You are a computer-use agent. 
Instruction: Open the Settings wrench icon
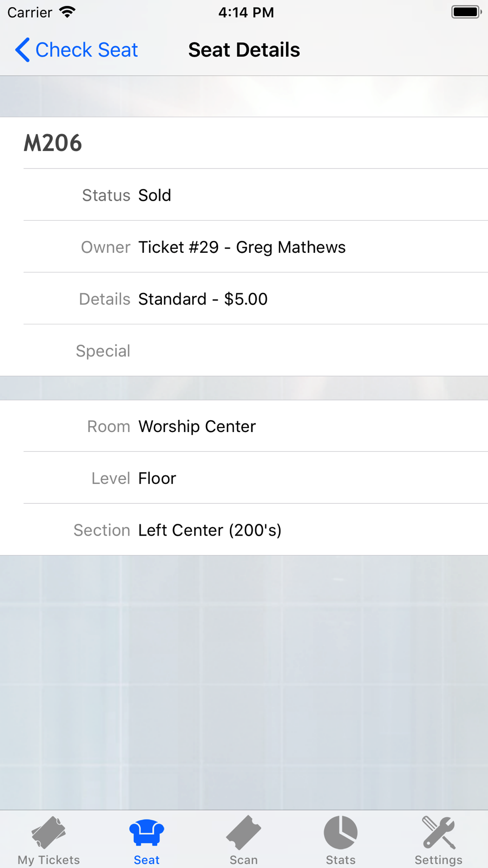tap(439, 832)
